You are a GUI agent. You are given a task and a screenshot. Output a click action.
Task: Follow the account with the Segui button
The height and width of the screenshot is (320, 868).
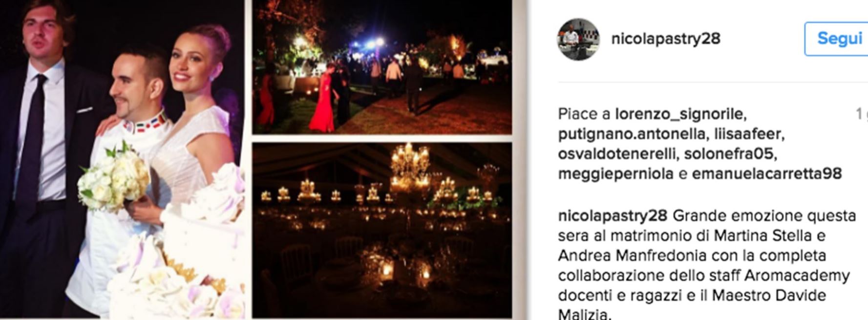837,39
